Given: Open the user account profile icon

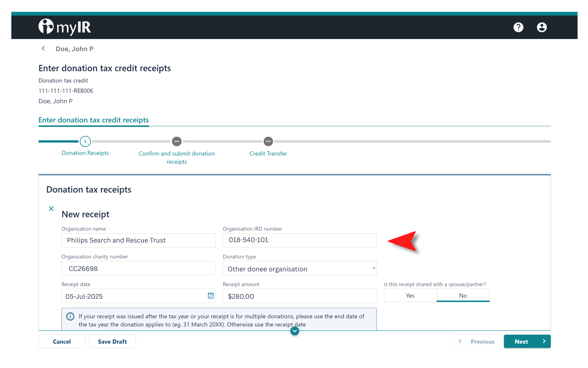Looking at the screenshot, I should 542,27.
